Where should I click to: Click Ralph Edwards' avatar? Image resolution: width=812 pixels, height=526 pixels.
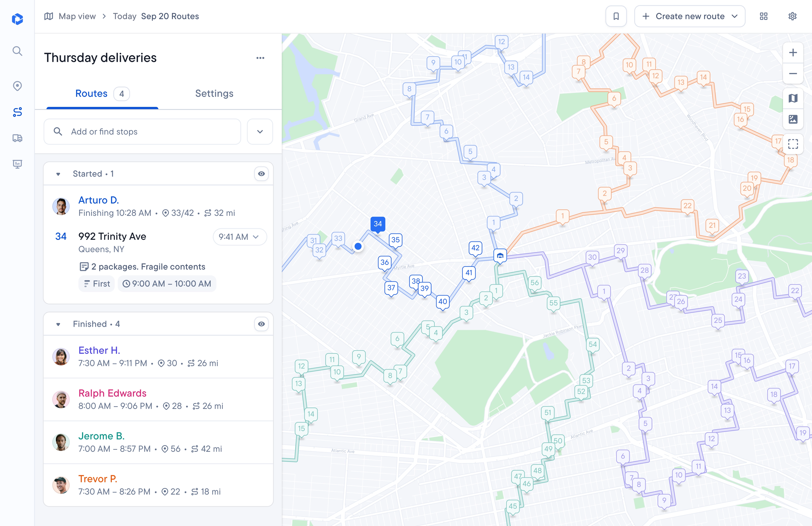pos(61,400)
